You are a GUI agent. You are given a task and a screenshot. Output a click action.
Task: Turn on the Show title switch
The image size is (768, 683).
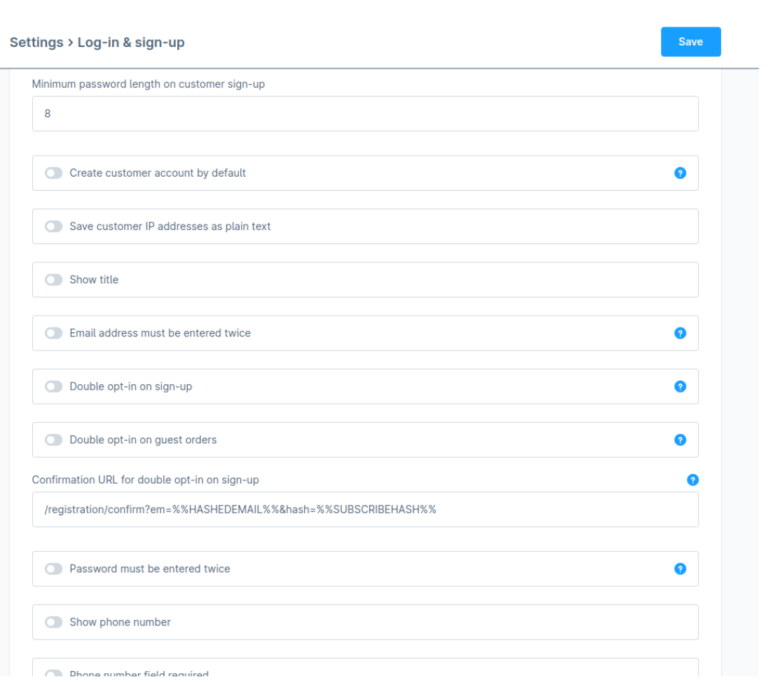pyautogui.click(x=53, y=280)
